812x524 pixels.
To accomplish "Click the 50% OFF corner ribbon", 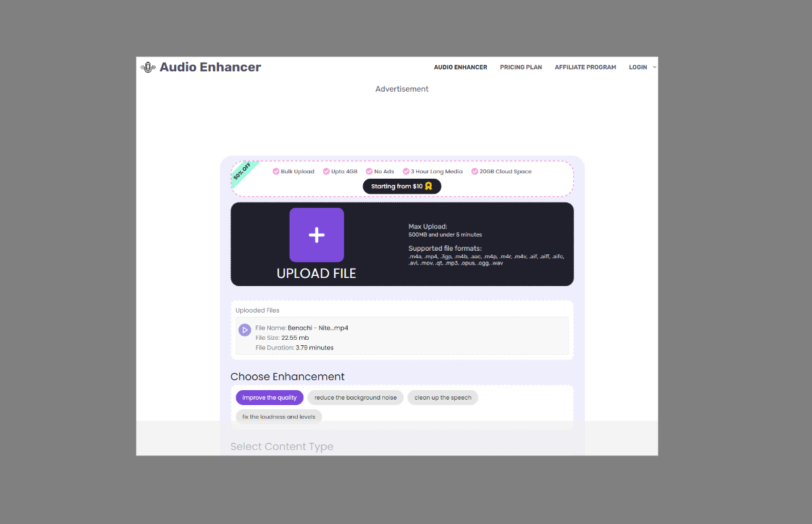I will click(x=242, y=173).
